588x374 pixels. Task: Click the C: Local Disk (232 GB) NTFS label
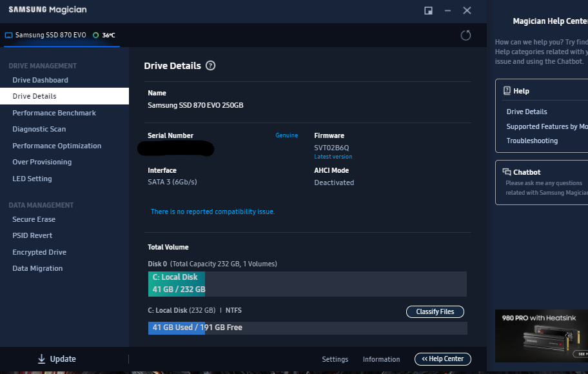pos(195,310)
